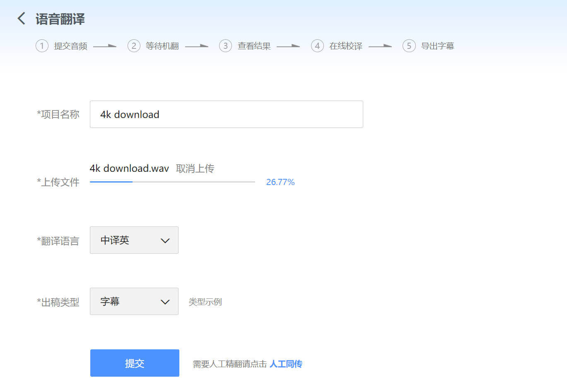Cancel the upload via 取消上传
The width and height of the screenshot is (567, 392).
(195, 168)
